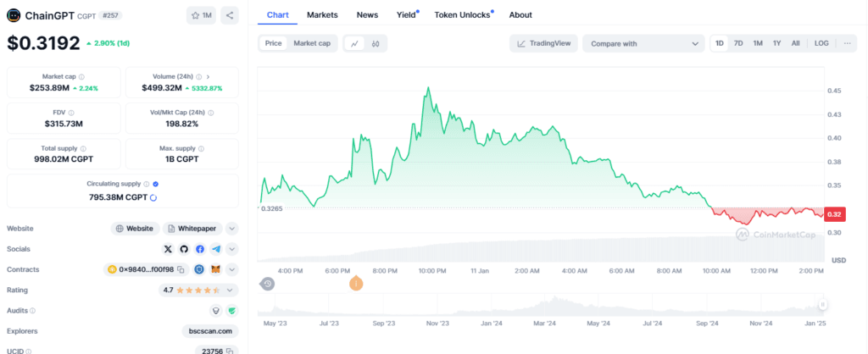Click the blue shield wallet icon in Contracts

click(199, 269)
